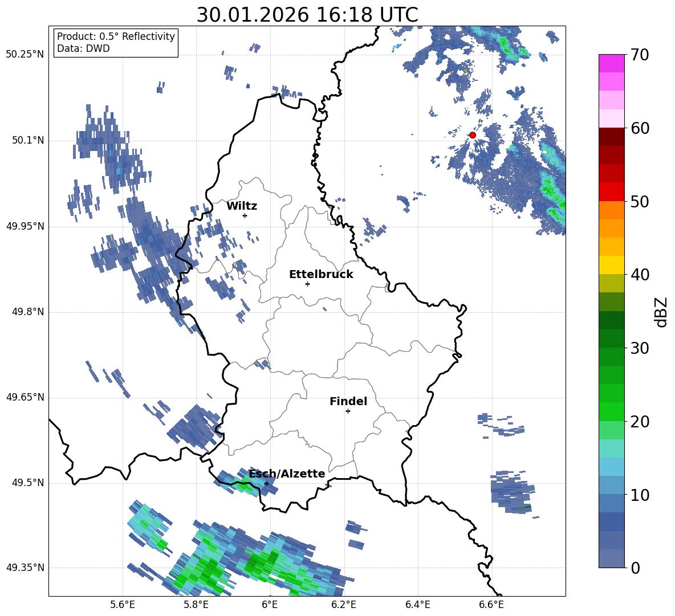
Task: Click the colorbar 'dBZ' axis label
Action: click(x=662, y=312)
